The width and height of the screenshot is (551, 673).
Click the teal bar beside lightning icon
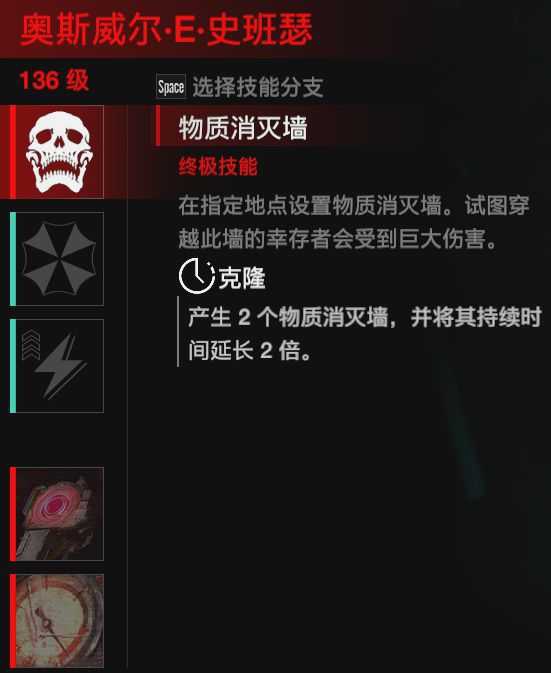(x=13, y=366)
